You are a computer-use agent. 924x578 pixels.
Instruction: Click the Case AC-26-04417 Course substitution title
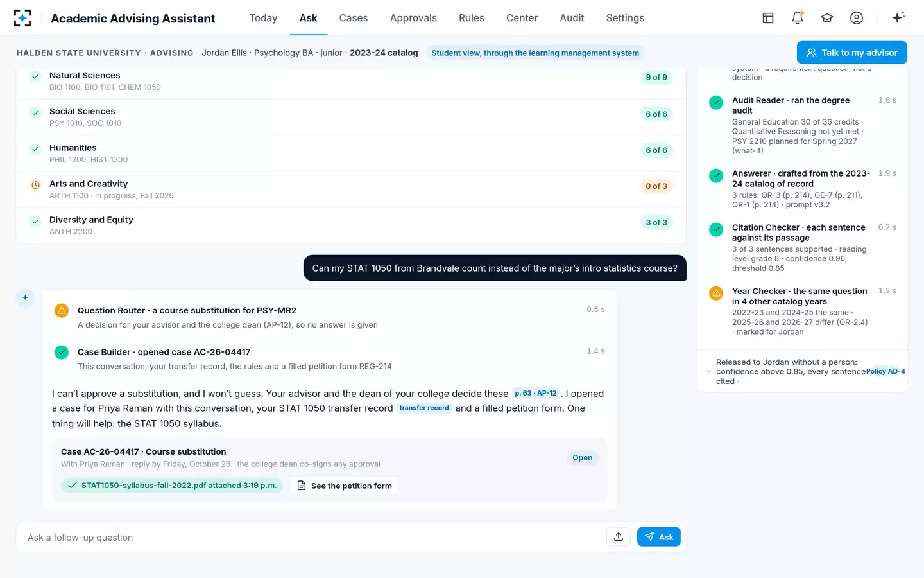144,451
